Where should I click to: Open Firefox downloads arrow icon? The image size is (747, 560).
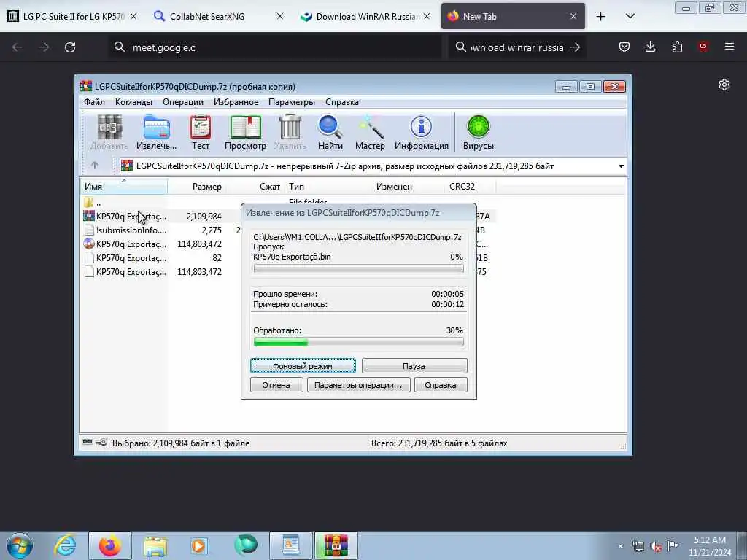[x=650, y=47]
